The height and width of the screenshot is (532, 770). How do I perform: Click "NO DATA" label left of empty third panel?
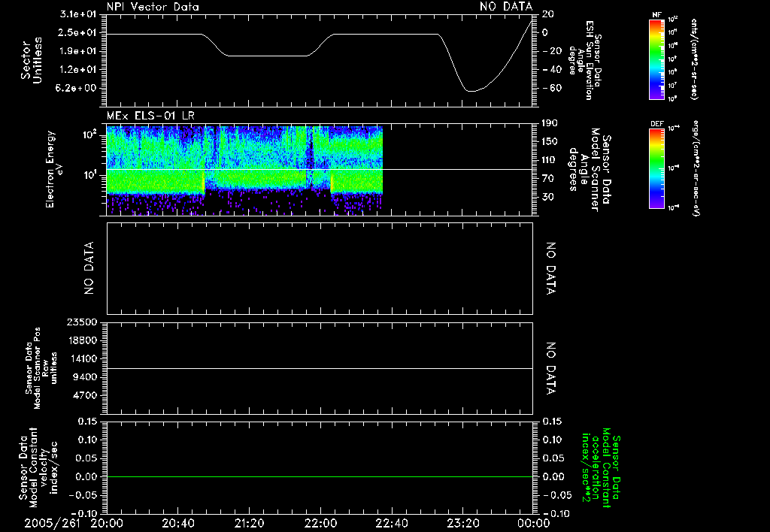coord(89,268)
